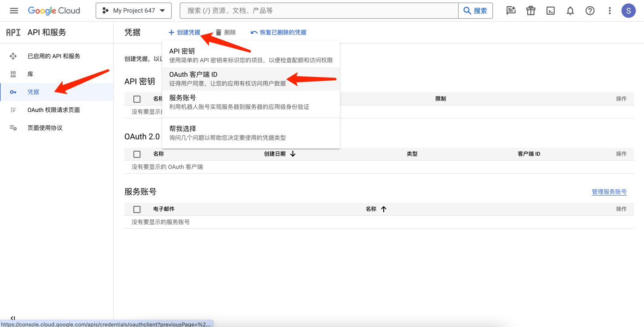Click the API 和服务 header icon
The height and width of the screenshot is (327, 644).
pos(13,32)
